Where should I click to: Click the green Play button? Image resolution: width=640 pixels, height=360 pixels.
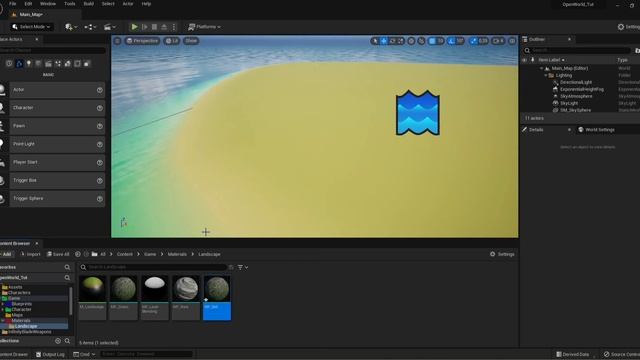coord(134,27)
